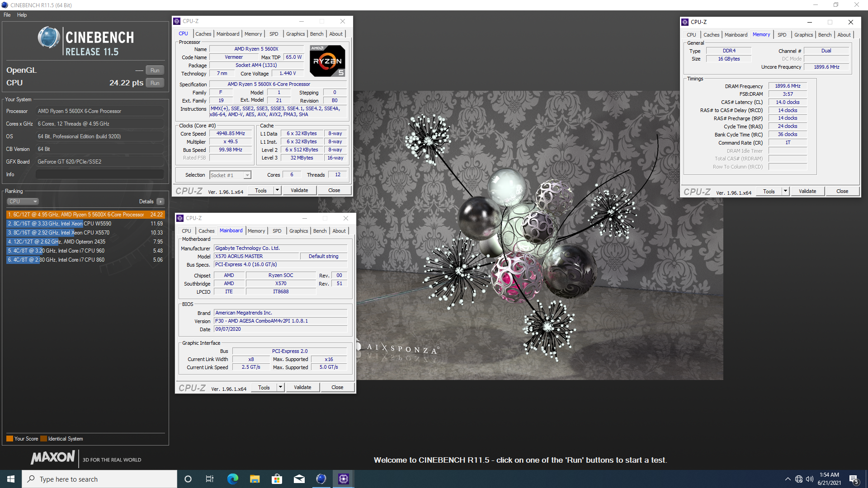Click the Identical System legend swatch
This screenshot has height=488, width=868.
pyautogui.click(x=43, y=439)
